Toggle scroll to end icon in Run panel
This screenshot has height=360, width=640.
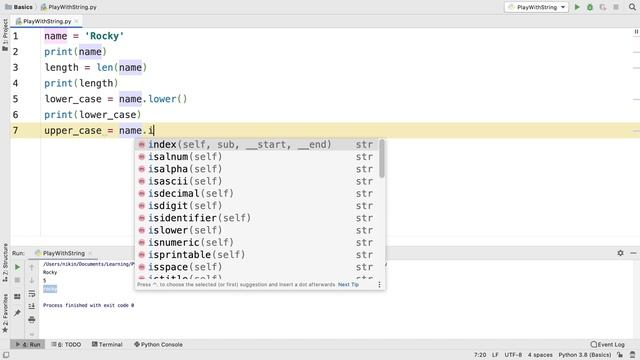(32, 306)
